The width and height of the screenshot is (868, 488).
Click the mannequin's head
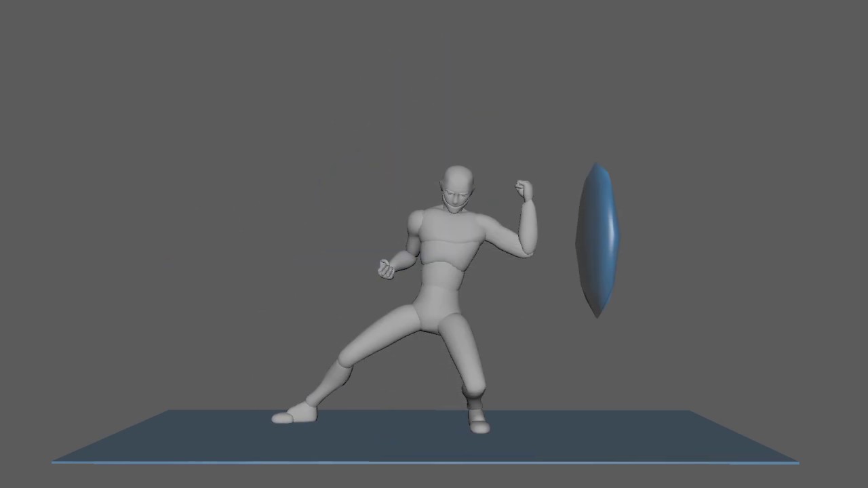coord(458,189)
